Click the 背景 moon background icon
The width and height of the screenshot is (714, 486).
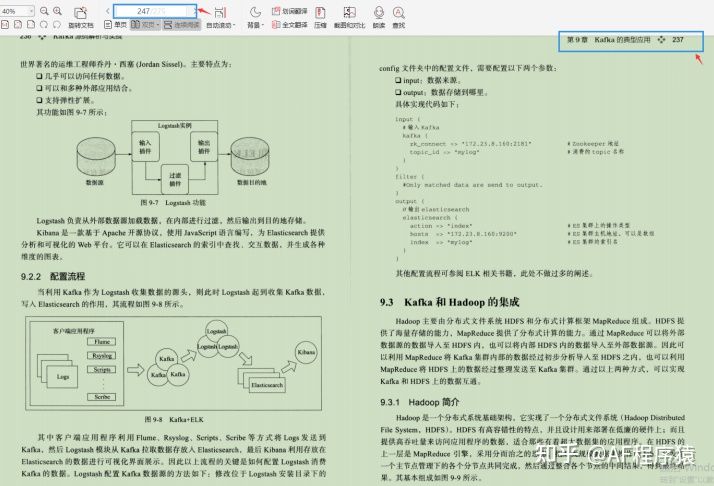click(255, 12)
